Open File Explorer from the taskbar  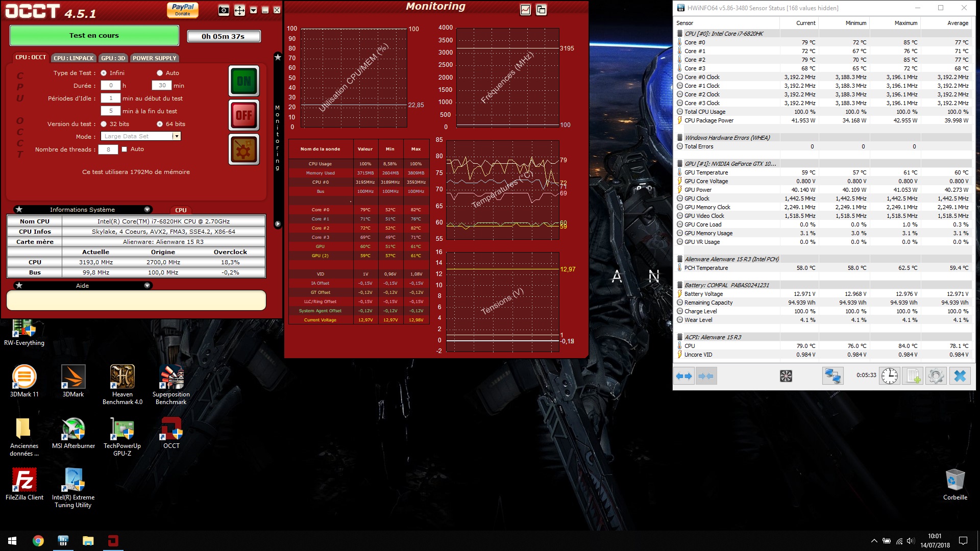click(x=88, y=541)
